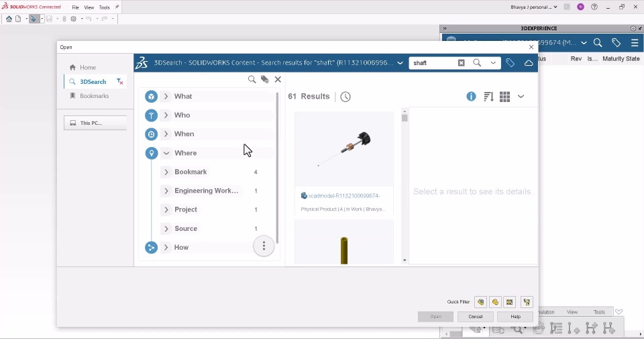Click the What category cube icon
The image size is (644, 339).
pyautogui.click(x=151, y=97)
